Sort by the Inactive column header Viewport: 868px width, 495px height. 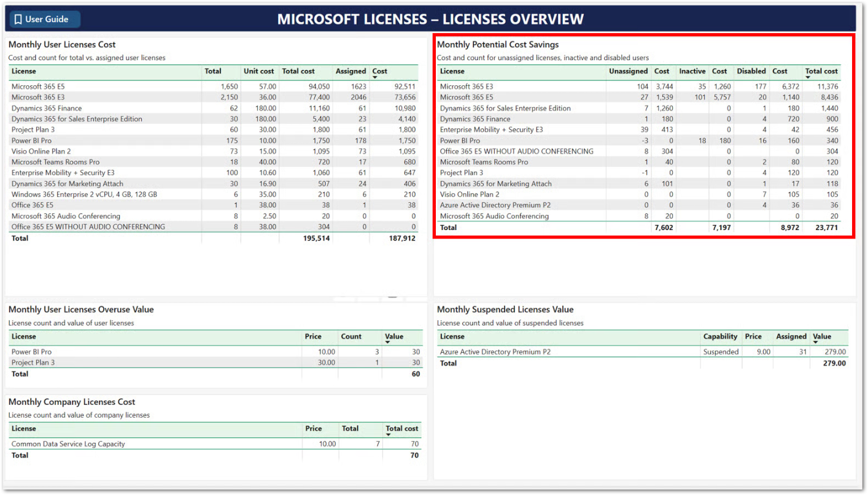[692, 71]
